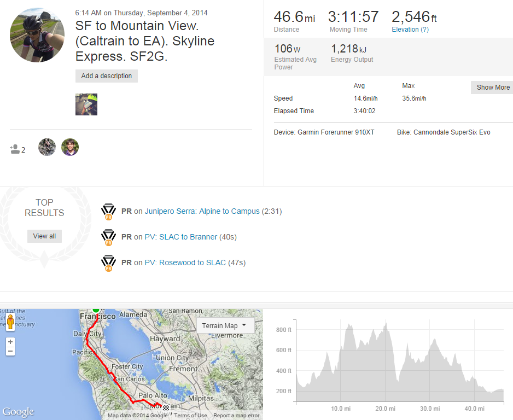The image size is (513, 420).
Task: Open the Terrain Map dropdown
Action: (x=224, y=325)
